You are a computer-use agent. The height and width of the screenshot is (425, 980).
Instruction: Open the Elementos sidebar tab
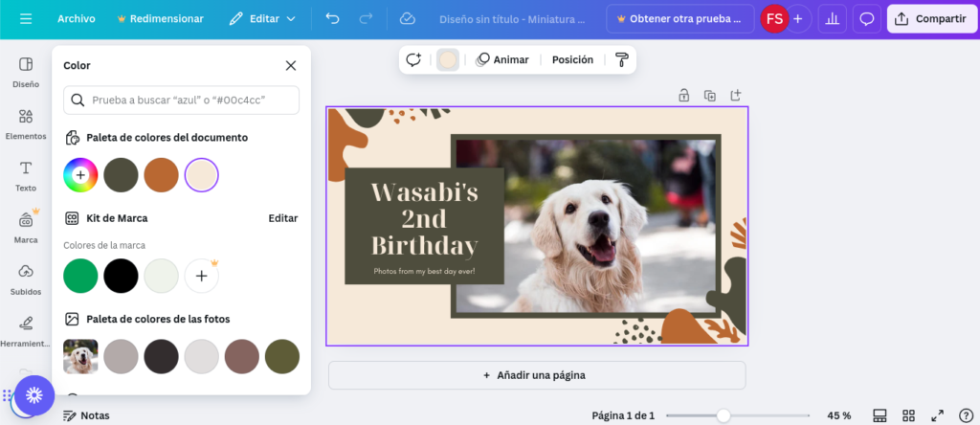tap(26, 123)
